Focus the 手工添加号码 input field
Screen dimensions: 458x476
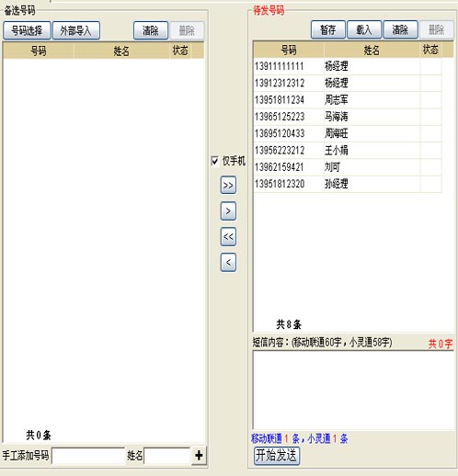click(88, 456)
